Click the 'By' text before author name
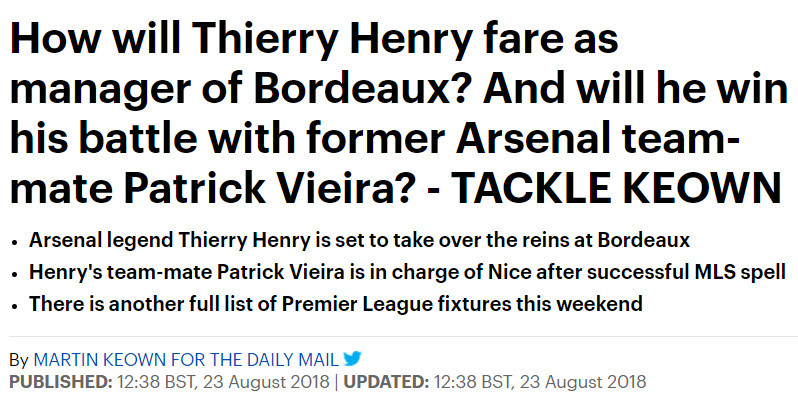 19,361
